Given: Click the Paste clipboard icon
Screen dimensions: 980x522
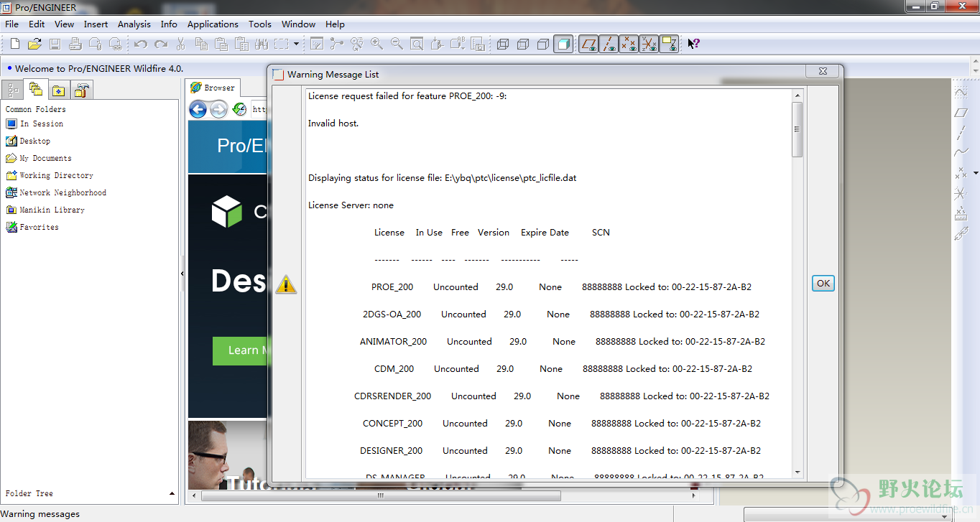Looking at the screenshot, I should (x=221, y=44).
